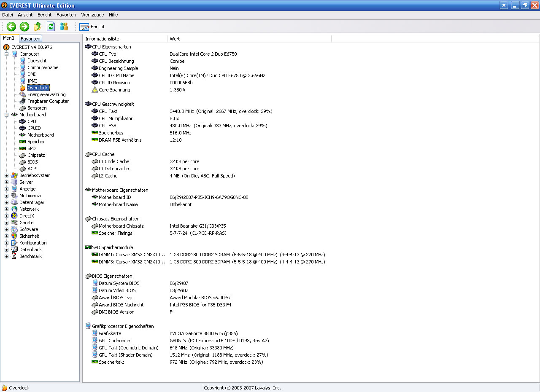Viewport: 540px width, 392px height.
Task: Click the Netzwerk globe icon in tree
Action: [x=14, y=209]
